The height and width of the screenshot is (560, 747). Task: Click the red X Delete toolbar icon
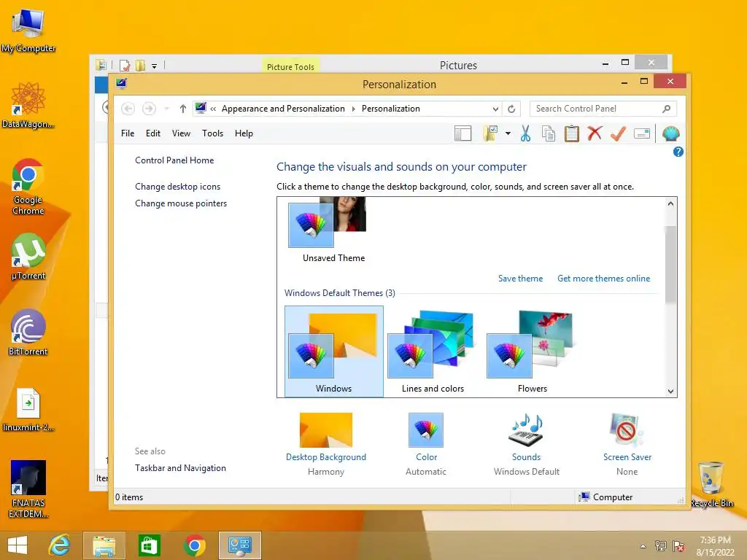tap(595, 133)
